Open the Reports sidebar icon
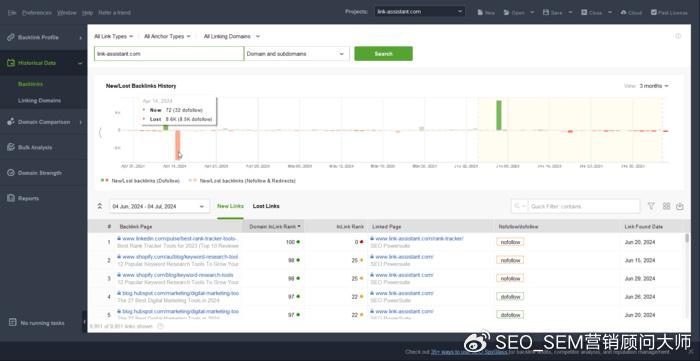This screenshot has height=361, width=700. coord(11,198)
